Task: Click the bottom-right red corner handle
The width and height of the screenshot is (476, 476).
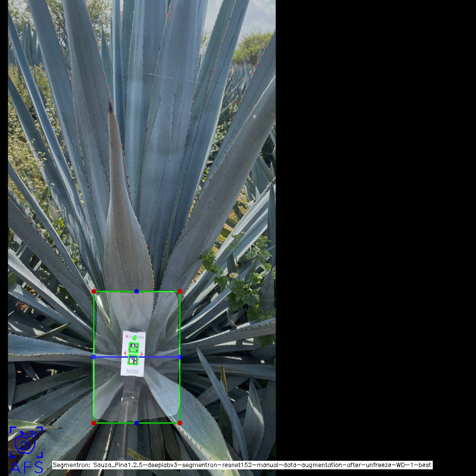Action: pyautogui.click(x=180, y=423)
